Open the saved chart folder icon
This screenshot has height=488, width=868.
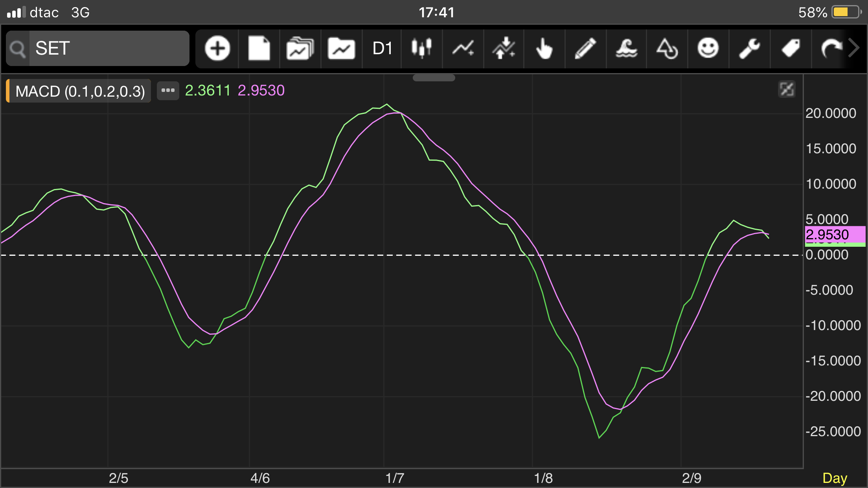click(x=341, y=49)
